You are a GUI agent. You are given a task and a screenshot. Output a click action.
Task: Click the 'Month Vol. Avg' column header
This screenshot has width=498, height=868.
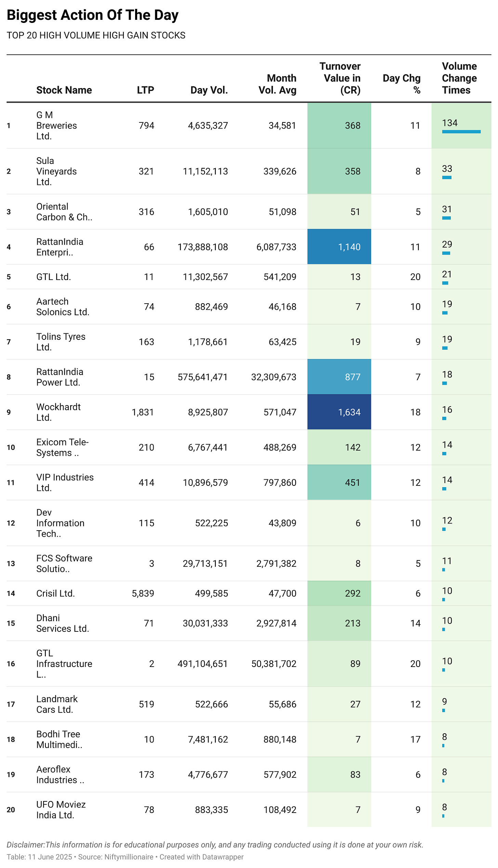tap(277, 84)
